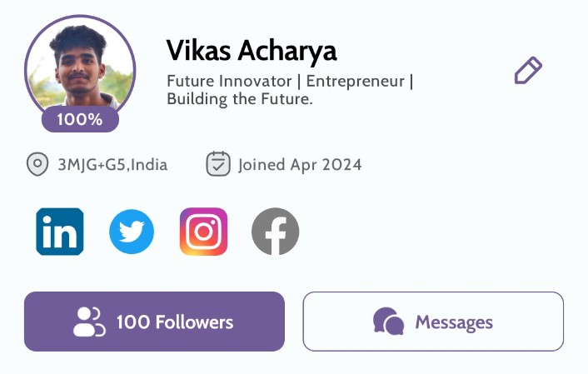Open the LinkedIn profile icon

(60, 232)
